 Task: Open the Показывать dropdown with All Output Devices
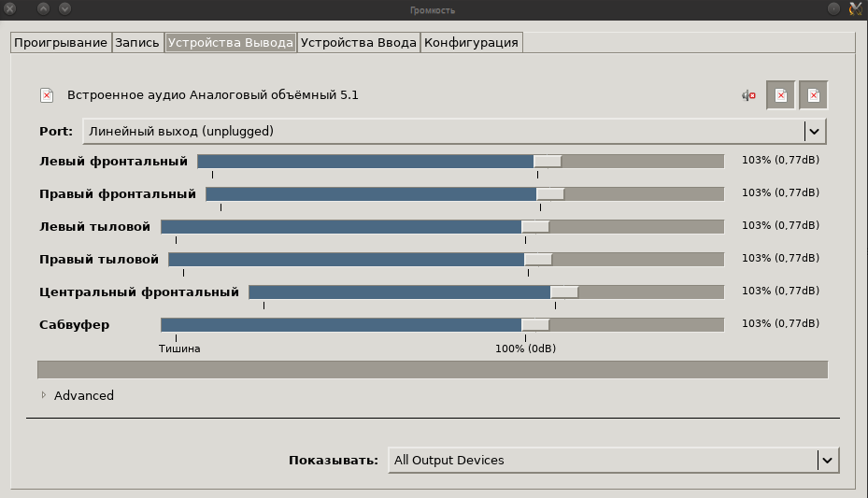point(613,460)
